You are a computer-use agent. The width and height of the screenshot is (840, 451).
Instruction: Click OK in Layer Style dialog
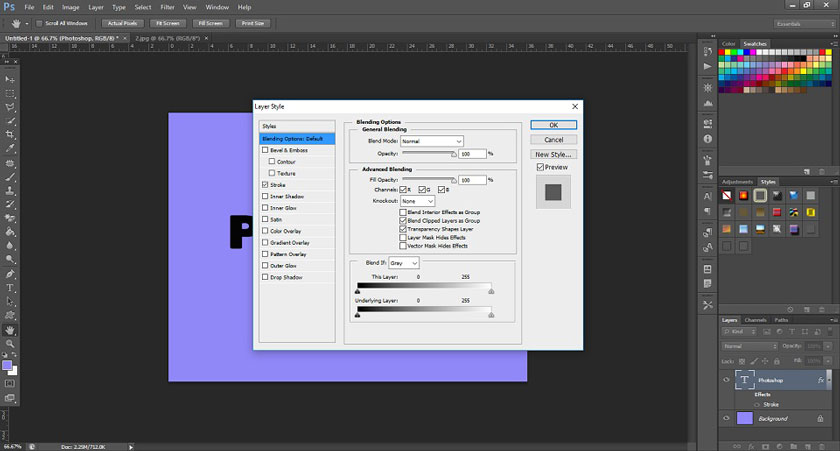[553, 125]
